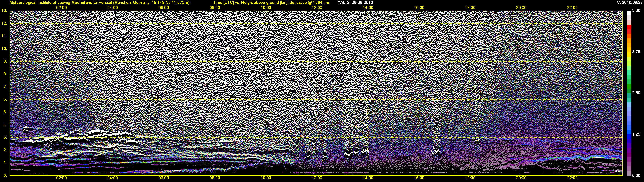Click the 06:00 label on the top time axis

164,8
